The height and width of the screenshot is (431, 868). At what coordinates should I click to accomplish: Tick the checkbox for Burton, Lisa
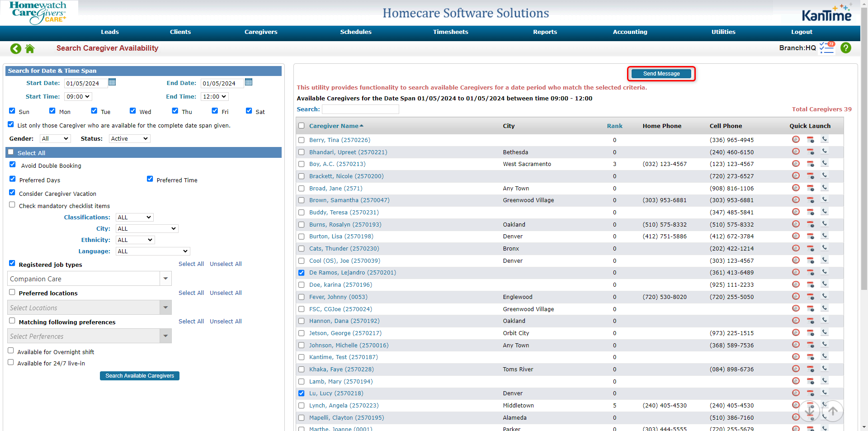(x=302, y=237)
